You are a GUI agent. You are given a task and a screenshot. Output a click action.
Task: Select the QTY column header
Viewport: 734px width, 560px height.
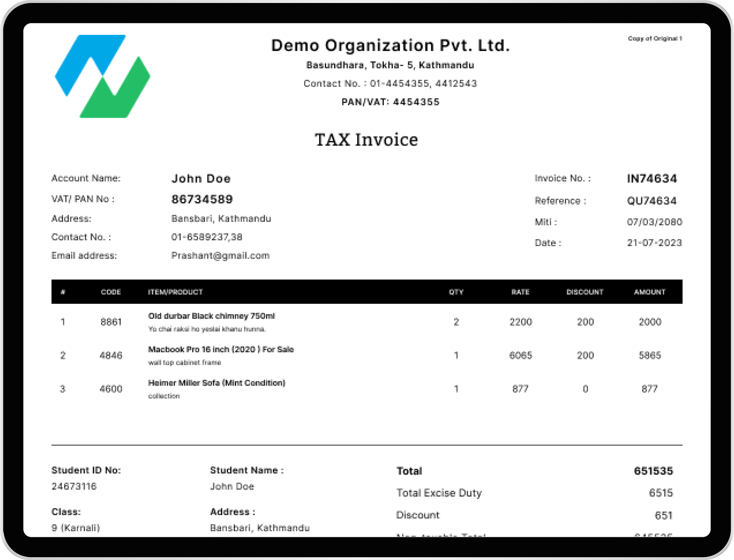pyautogui.click(x=456, y=292)
